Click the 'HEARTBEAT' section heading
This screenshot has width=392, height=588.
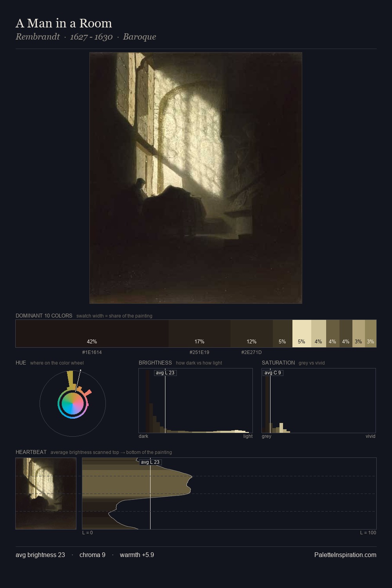tap(31, 452)
